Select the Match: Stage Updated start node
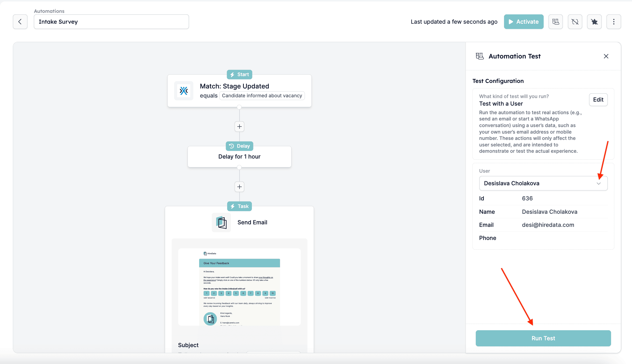Image resolution: width=632 pixels, height=364 pixels. coord(239,91)
